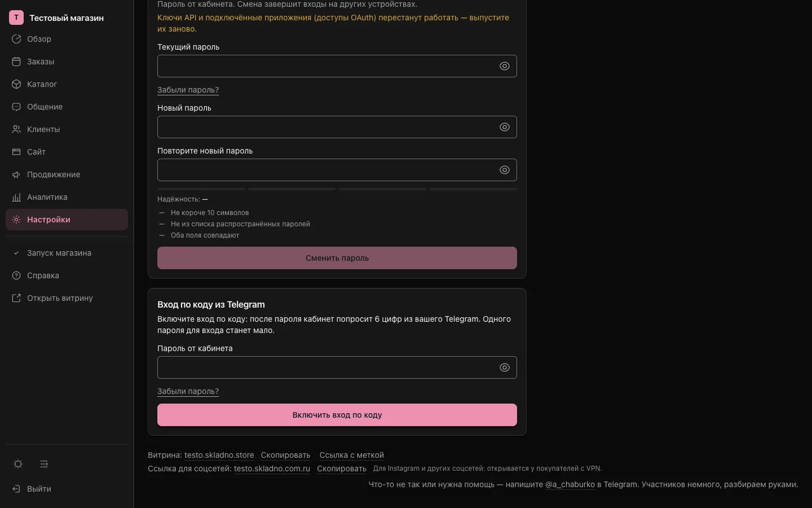Click the Общение chat bubble icon
This screenshot has height=508, width=812.
pyautogui.click(x=16, y=107)
